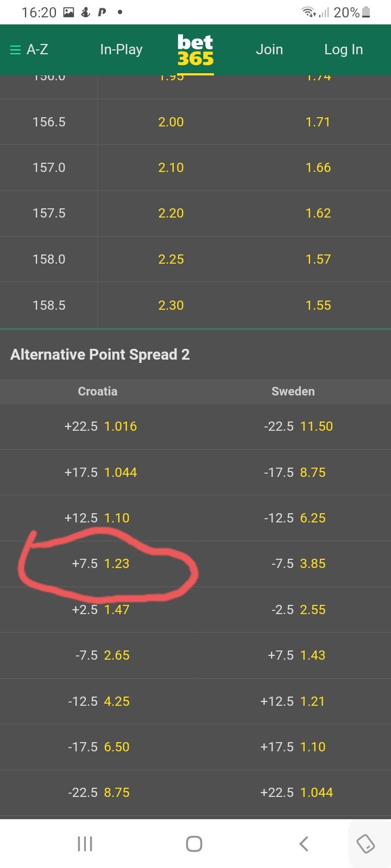Pick 2.00 odds on 156.5 line
The height and width of the screenshot is (868, 391).
pos(171,122)
